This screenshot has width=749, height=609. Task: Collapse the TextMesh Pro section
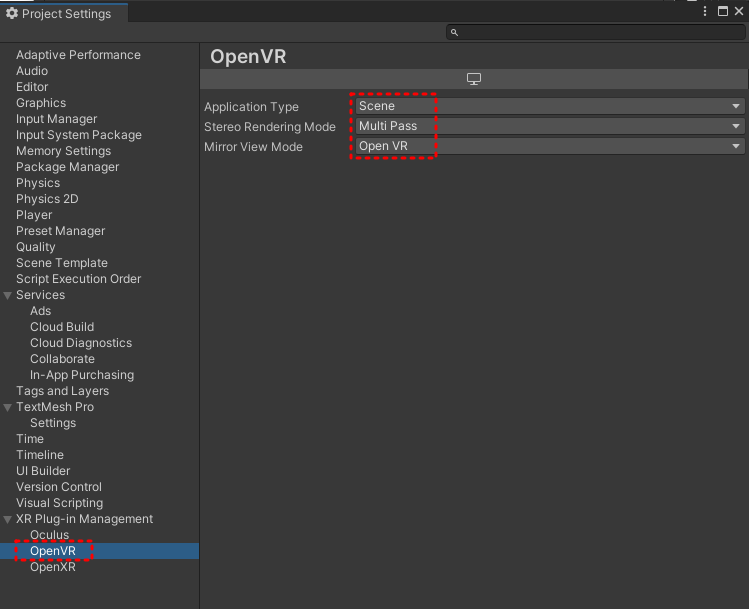click(x=8, y=407)
